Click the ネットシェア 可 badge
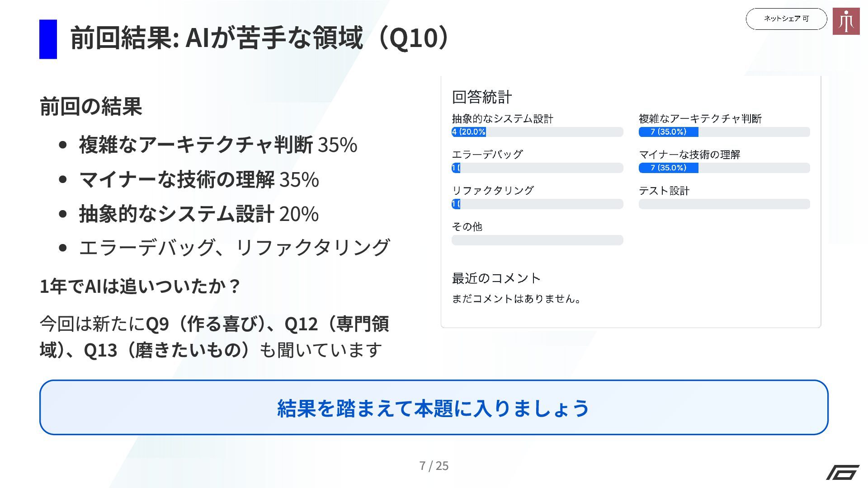 click(x=786, y=19)
